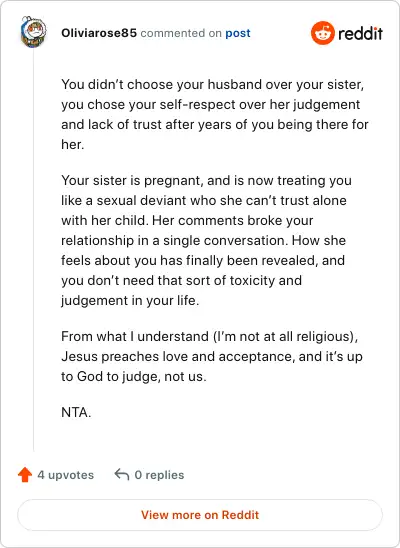The height and width of the screenshot is (548, 400).
Task: Click the "View more on Reddit" button
Action: 200,515
